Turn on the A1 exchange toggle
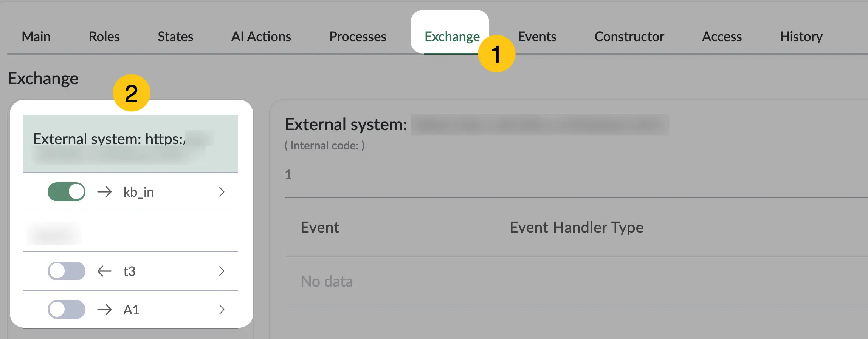The height and width of the screenshot is (339, 868). [67, 310]
